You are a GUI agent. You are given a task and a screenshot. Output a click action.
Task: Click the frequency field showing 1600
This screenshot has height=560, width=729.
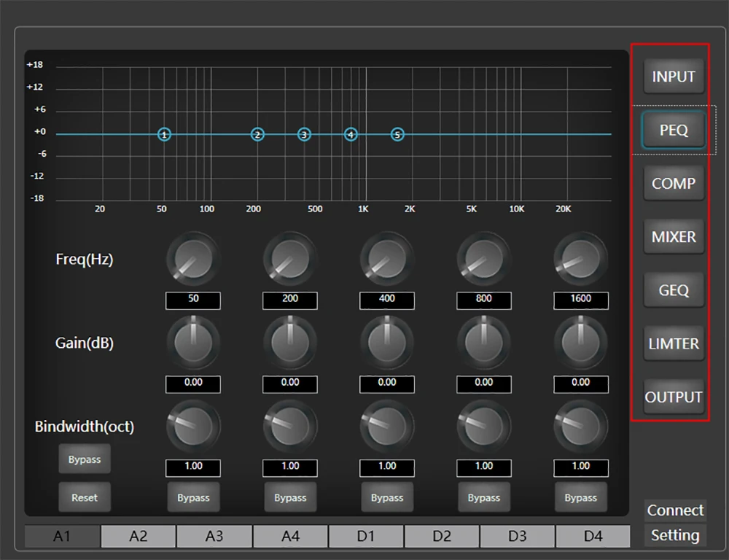pos(581,300)
